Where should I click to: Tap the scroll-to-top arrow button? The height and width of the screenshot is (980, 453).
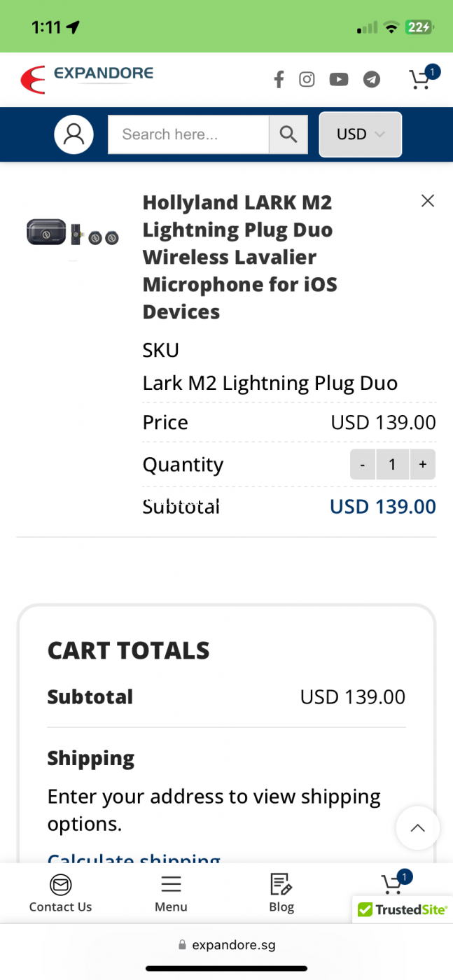(x=418, y=828)
